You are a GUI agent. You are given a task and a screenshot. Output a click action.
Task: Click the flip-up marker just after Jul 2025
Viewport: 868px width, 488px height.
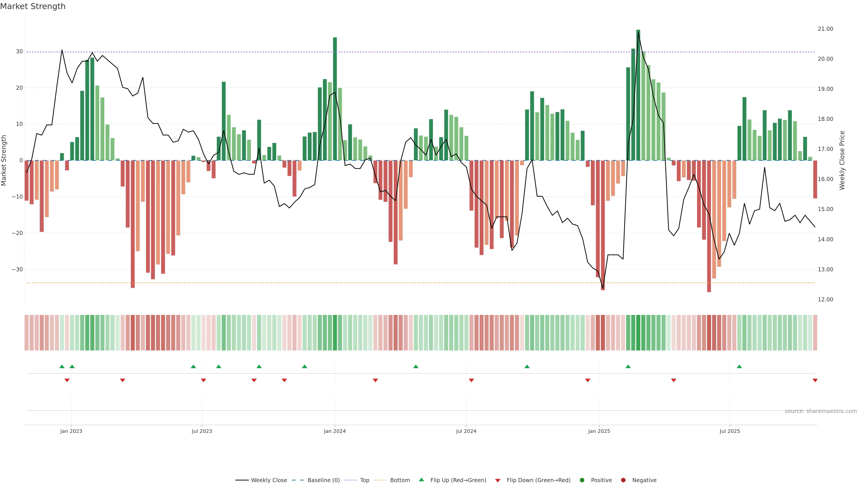click(x=739, y=366)
